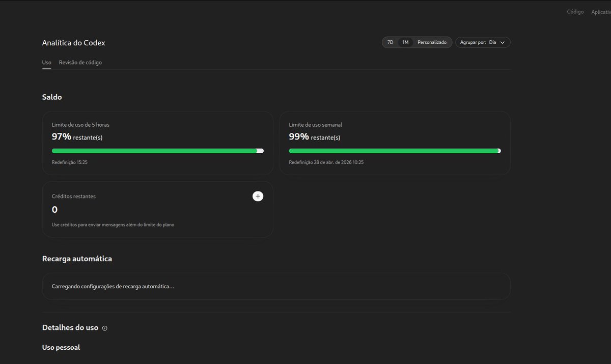This screenshot has width=611, height=364.
Task: Click the 99% restante(s) value
Action: pos(314,136)
